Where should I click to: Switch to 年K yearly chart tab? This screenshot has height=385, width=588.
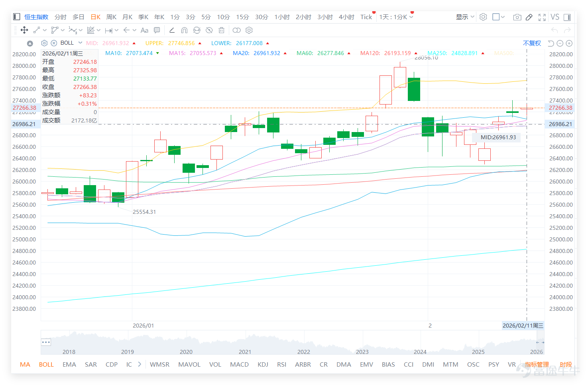pyautogui.click(x=159, y=17)
